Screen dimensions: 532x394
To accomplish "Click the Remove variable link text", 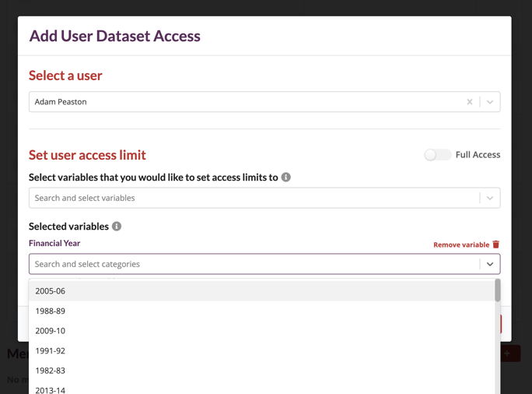I will pos(461,245).
